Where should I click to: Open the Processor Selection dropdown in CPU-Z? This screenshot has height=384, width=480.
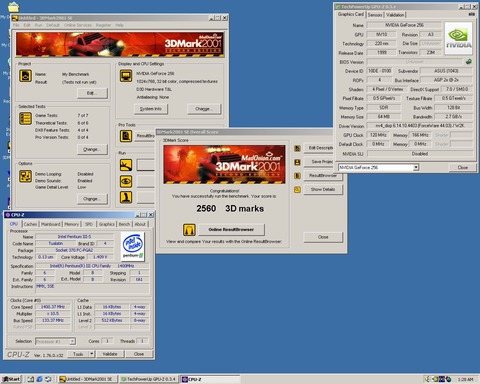click(x=72, y=341)
